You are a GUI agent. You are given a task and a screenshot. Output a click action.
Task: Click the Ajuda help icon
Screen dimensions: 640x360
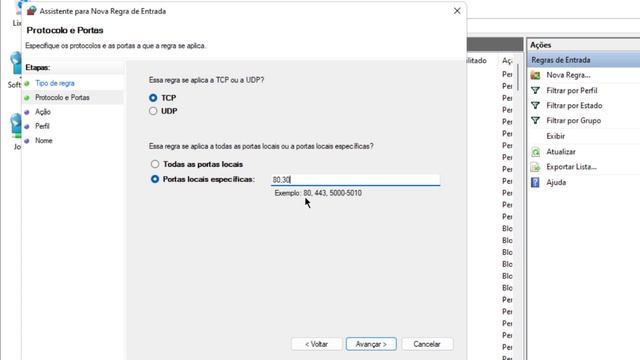pos(535,182)
